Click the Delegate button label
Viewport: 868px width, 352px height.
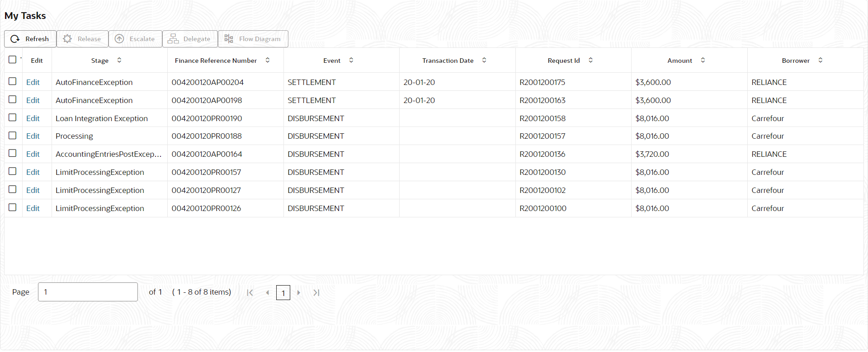point(197,39)
